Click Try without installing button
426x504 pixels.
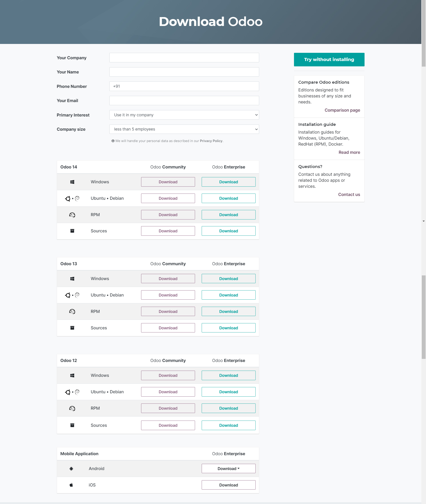(329, 59)
